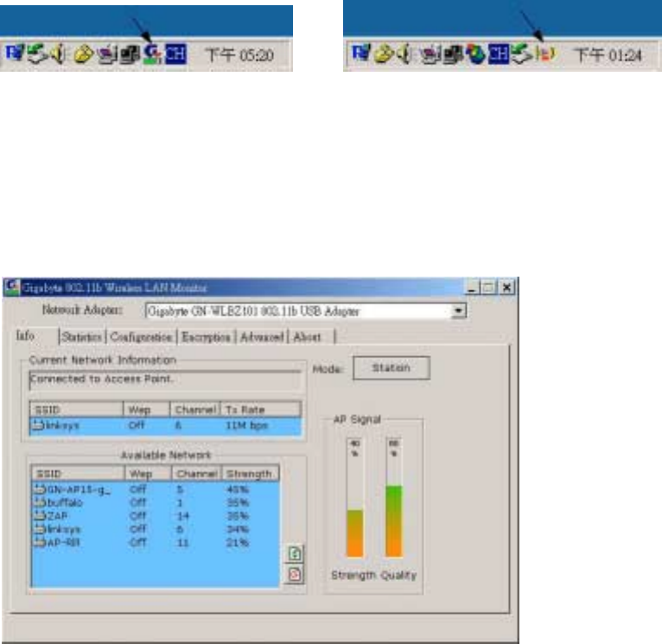
Task: Click 11M bps Tx rate value
Action: pyautogui.click(x=247, y=425)
